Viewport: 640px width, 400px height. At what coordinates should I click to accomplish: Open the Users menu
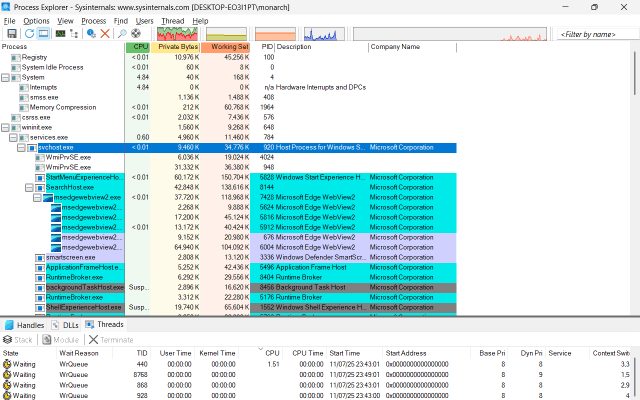[x=144, y=21]
